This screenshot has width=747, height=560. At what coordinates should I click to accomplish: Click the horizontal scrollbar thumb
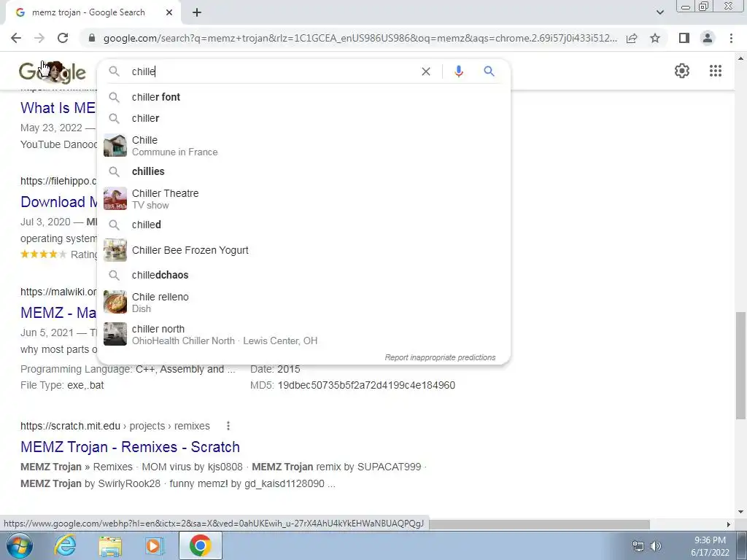[x=539, y=524]
